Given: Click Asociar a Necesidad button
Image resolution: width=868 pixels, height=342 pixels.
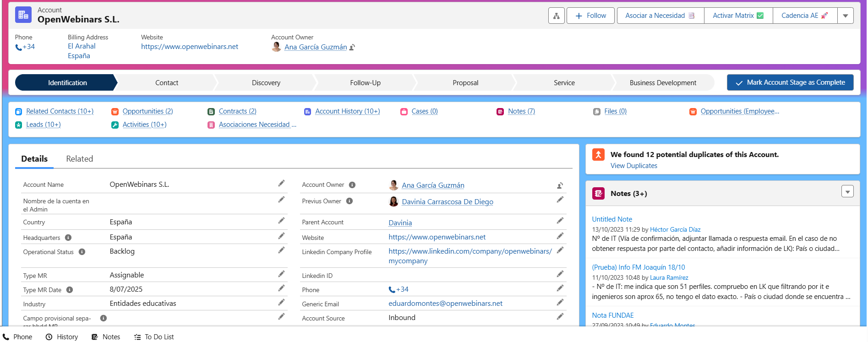Looking at the screenshot, I should [660, 16].
